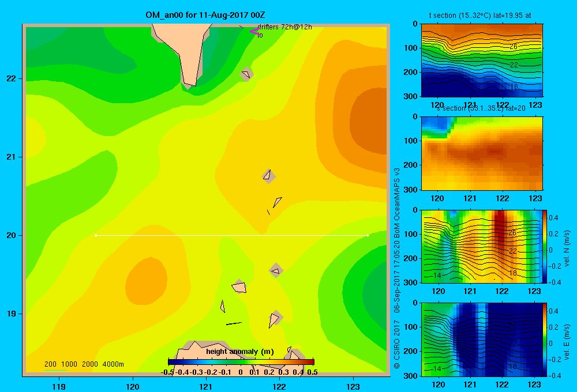Select the right endpoint of the white section line
The image size is (577, 392).
pos(368,235)
